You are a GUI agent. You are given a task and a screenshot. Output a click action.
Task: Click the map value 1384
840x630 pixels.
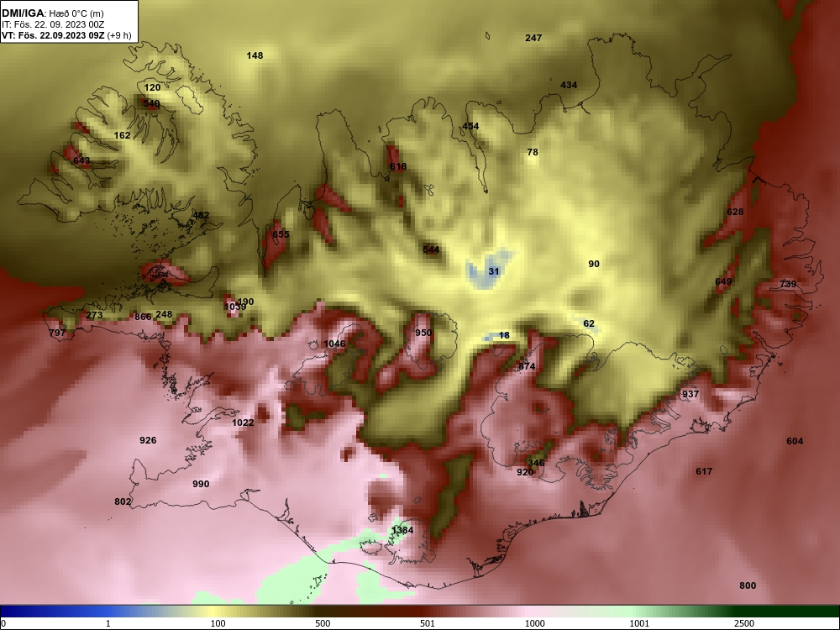click(x=402, y=530)
